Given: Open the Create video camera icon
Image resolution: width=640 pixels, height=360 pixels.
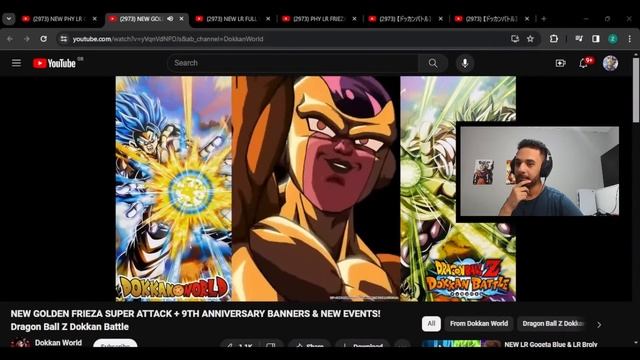Looking at the screenshot, I should (x=560, y=63).
